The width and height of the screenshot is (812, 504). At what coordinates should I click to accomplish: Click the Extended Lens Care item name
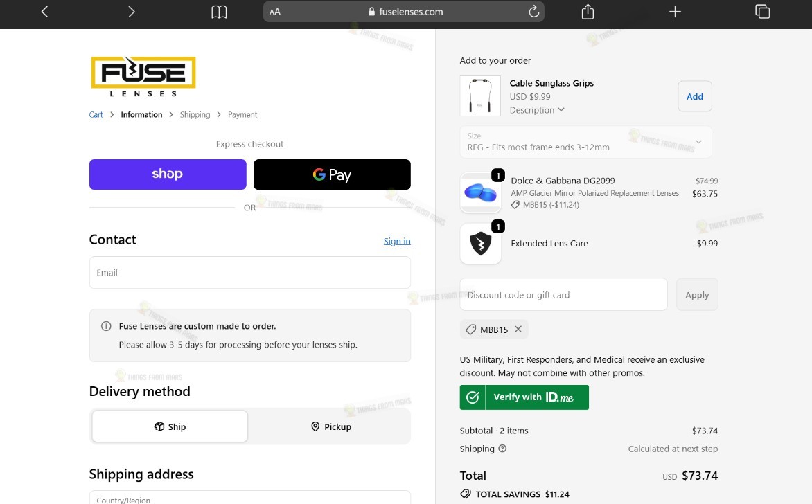[x=549, y=243]
